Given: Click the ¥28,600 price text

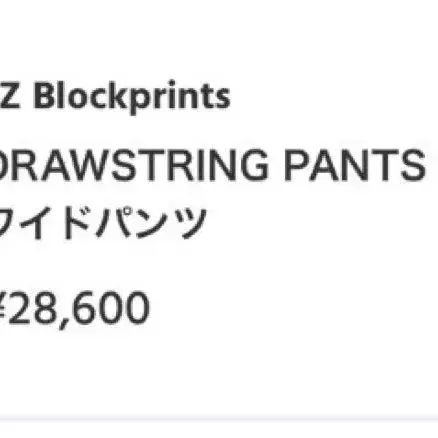Looking at the screenshot, I should (x=75, y=308).
